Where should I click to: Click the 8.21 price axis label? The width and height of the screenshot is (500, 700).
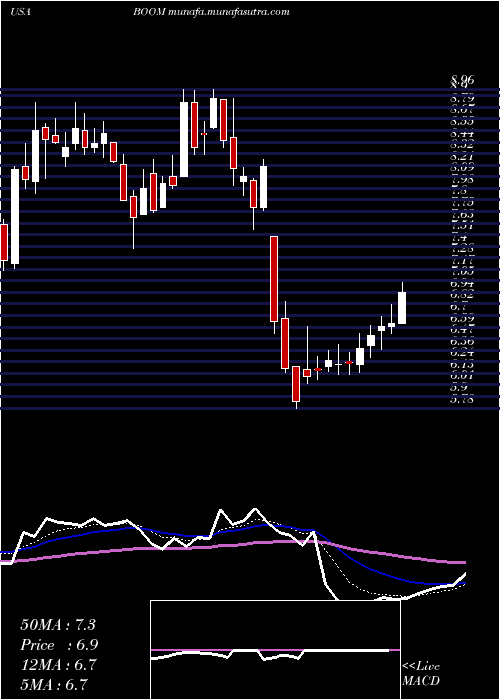point(462,156)
